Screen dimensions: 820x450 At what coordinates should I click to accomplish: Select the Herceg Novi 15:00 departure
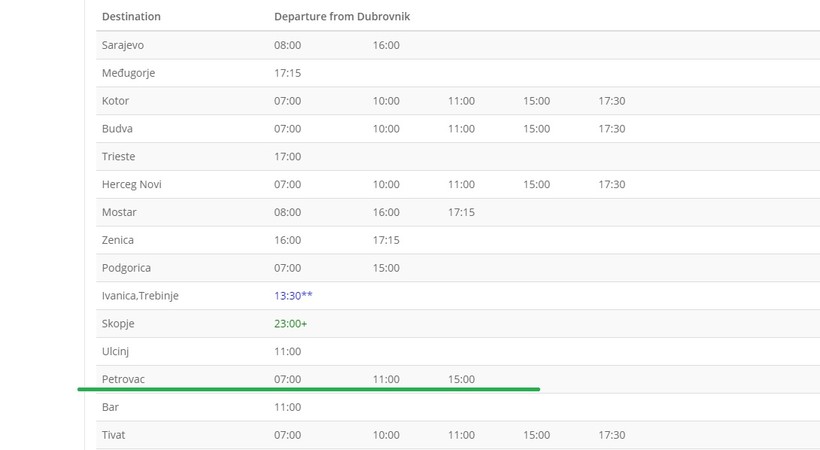(x=537, y=184)
